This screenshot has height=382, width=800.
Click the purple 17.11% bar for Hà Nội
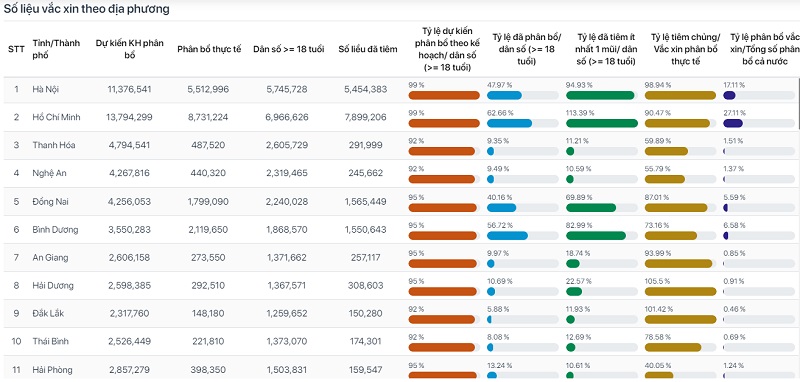tap(729, 95)
